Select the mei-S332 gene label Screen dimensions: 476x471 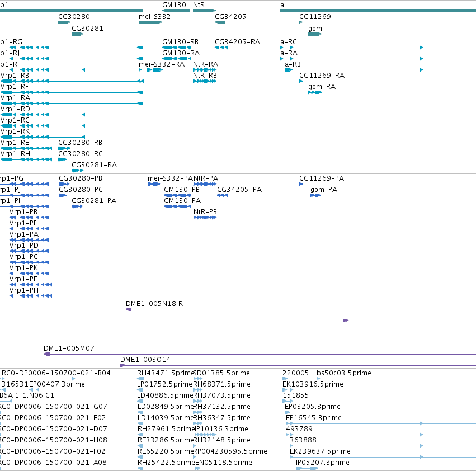point(154,17)
